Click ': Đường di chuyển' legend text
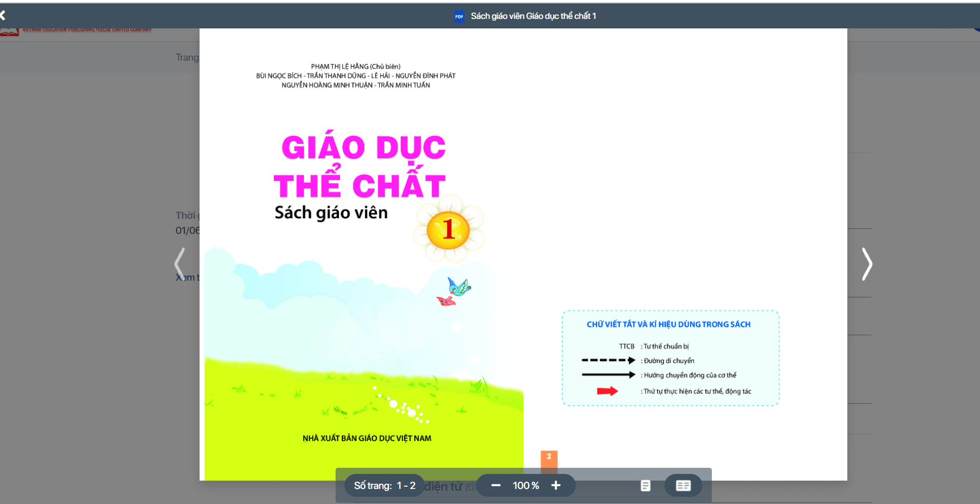This screenshot has width=980, height=504. point(667,361)
